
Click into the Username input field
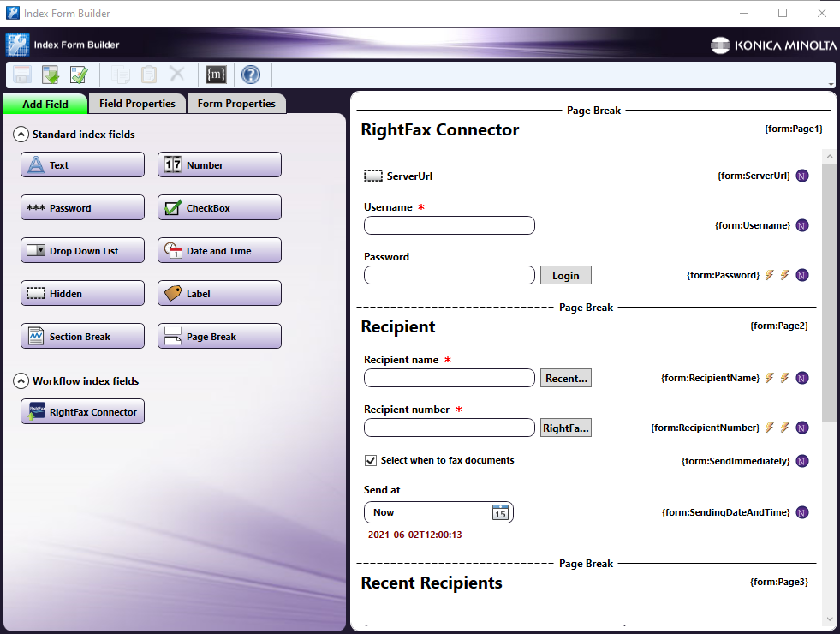tap(450, 225)
